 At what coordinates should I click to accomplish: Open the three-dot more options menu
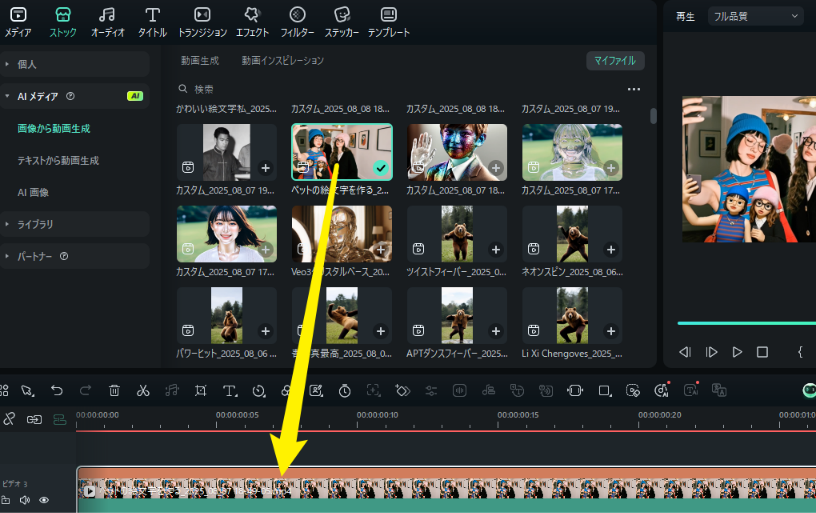[633, 89]
